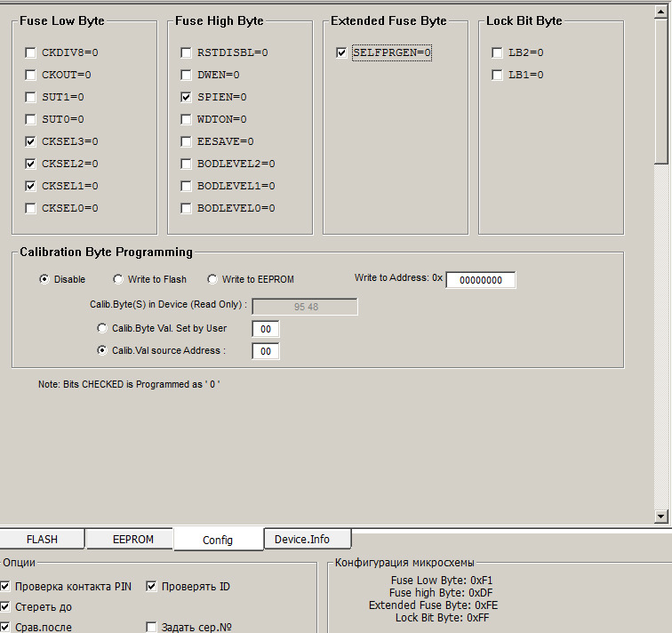Toggle the WDTON=0 checkbox
The image size is (672, 633).
186,119
